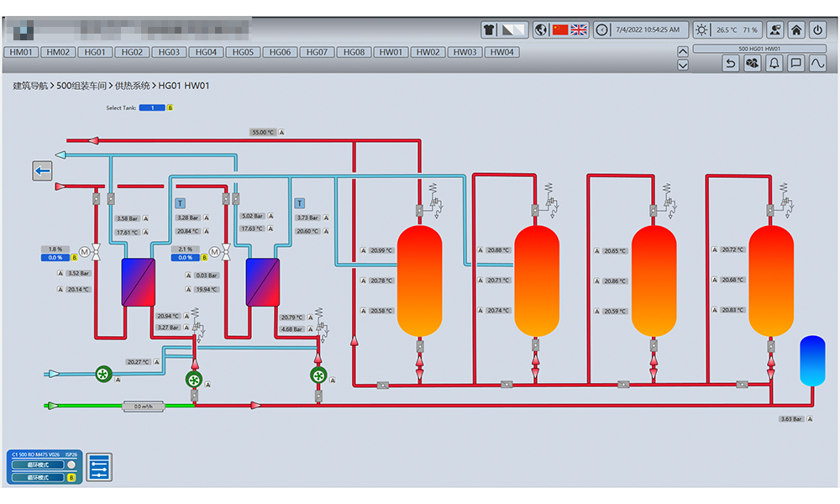Image resolution: width=840 pixels, height=504 pixels.
Task: Click the Select Tank value field
Action: [x=152, y=108]
